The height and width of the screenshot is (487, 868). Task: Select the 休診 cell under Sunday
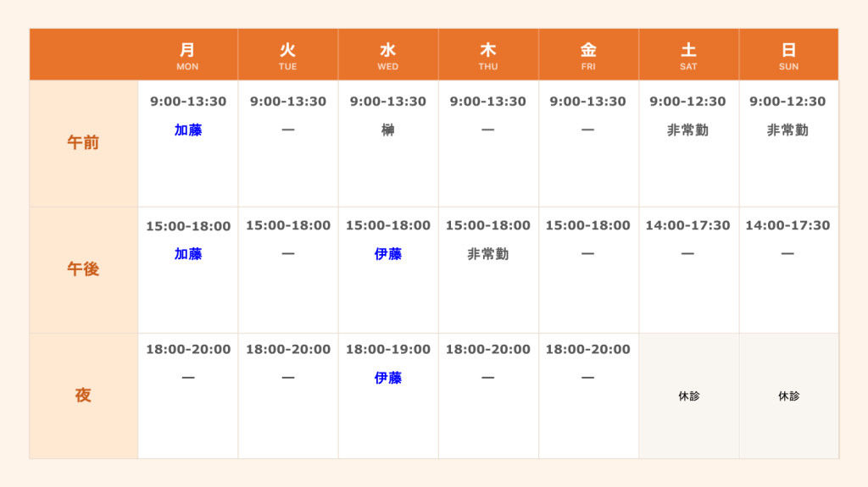pos(788,396)
